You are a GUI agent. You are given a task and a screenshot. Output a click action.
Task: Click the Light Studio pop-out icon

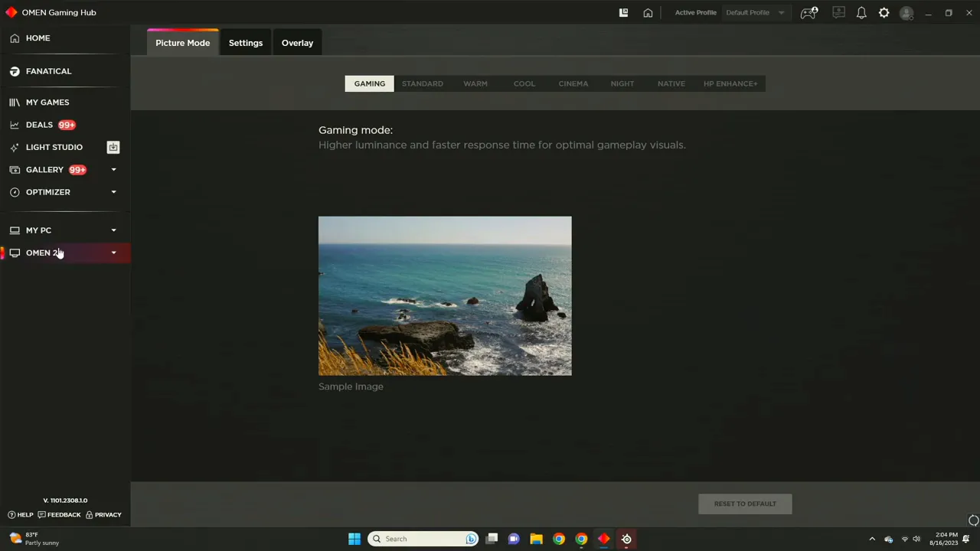tap(113, 147)
